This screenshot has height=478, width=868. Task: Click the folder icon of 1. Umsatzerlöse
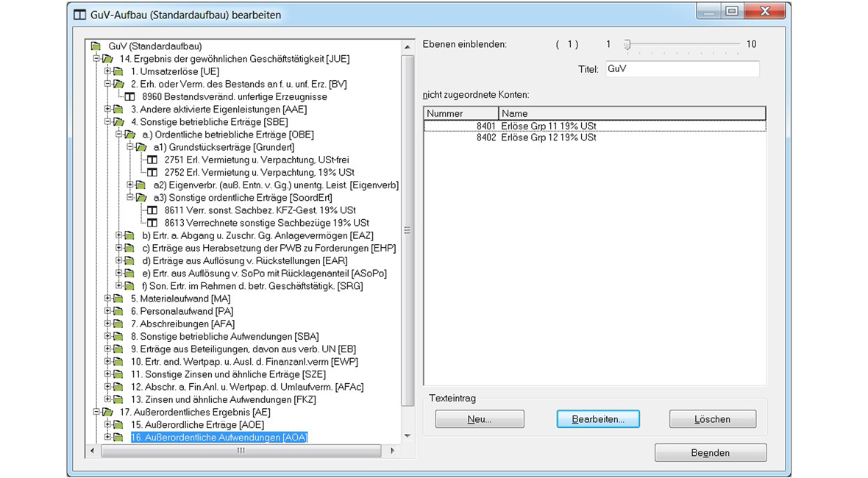coord(118,72)
